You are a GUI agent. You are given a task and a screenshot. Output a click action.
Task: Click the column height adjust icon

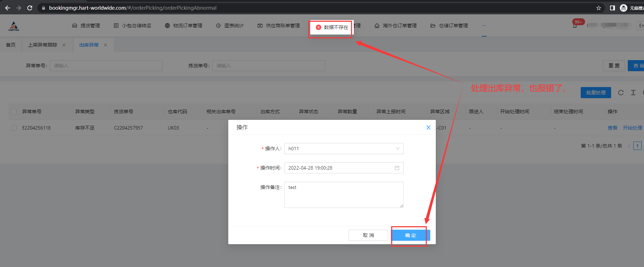coord(633,93)
